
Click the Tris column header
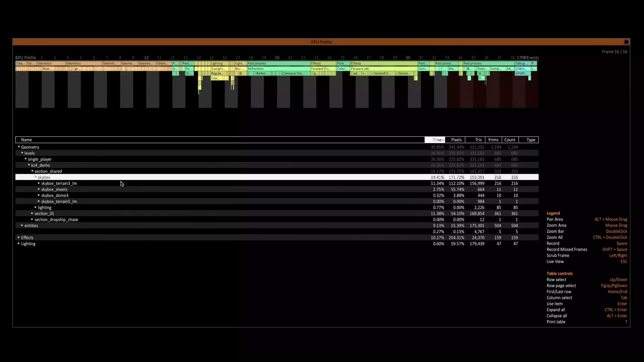[478, 140]
